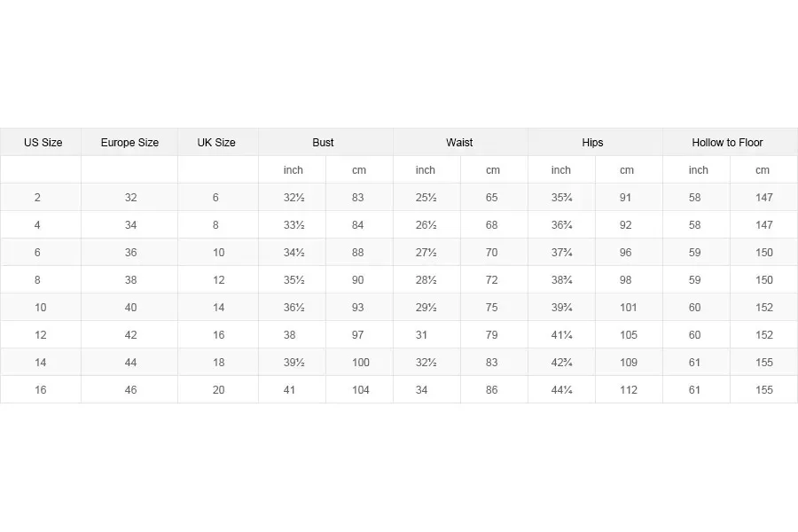Click the 44¼ inch hips cell
This screenshot has height=532, width=798.
(x=561, y=390)
